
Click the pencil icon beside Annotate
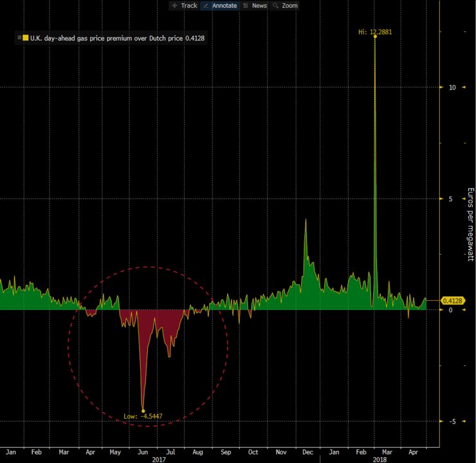pos(206,6)
